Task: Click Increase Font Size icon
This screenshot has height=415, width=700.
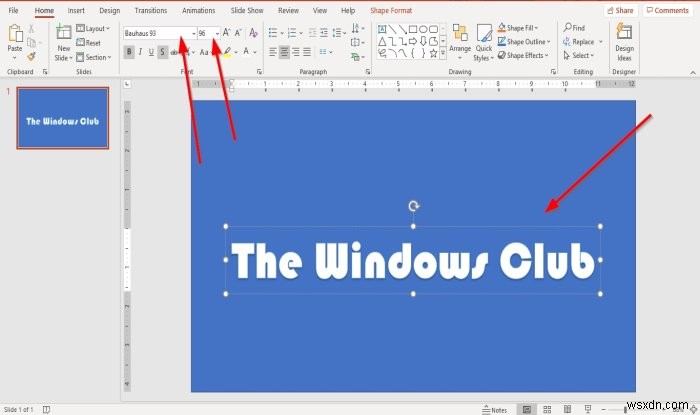Action: [x=226, y=33]
